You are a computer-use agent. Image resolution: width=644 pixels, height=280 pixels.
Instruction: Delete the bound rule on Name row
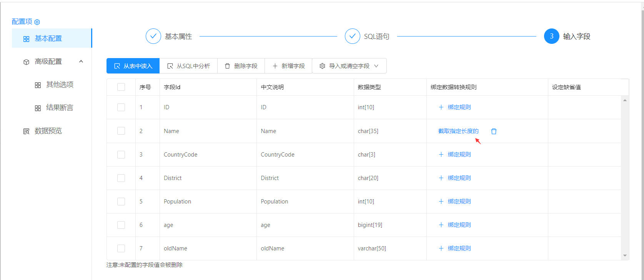(x=494, y=132)
